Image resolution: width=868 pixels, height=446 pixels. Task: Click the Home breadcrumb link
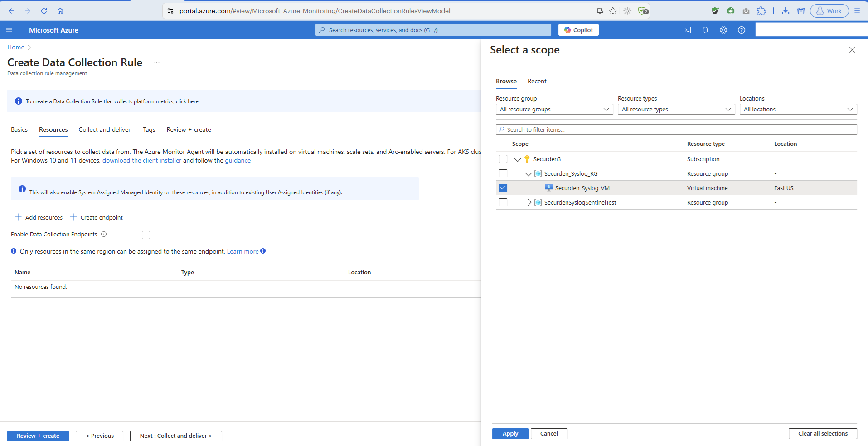16,47
